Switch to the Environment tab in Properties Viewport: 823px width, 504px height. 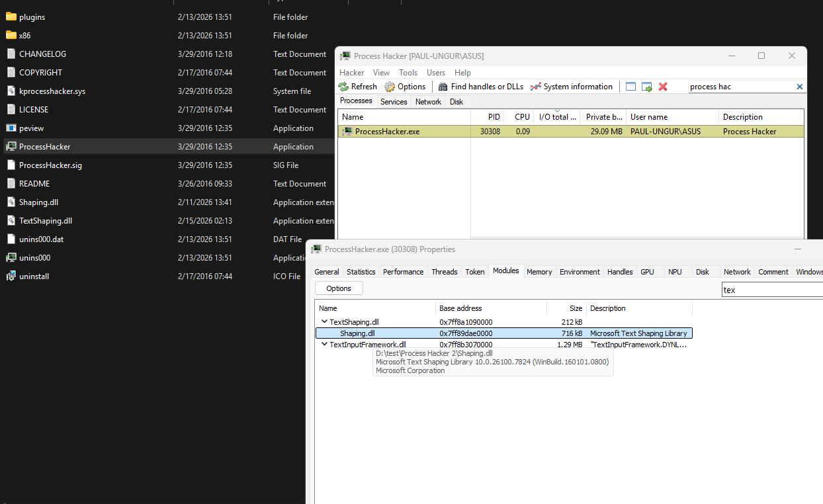pos(580,272)
